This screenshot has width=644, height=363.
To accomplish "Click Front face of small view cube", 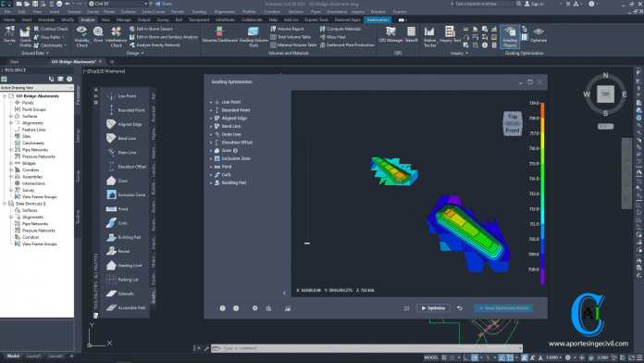I will point(513,131).
